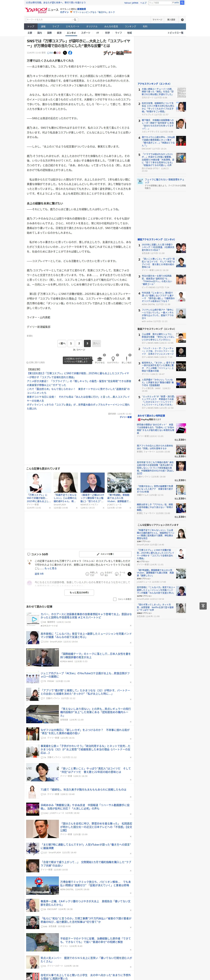Open the 速報 navigation tab

coord(43,27)
